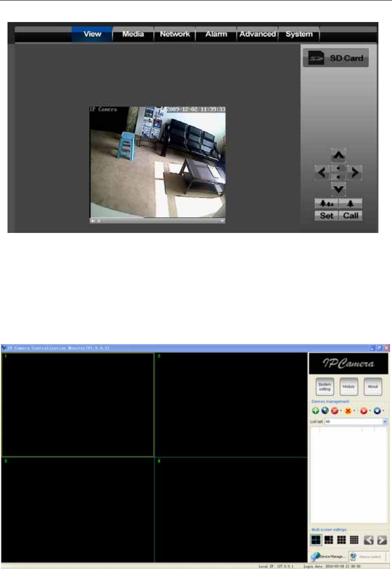Switch to the View tab
392x569 pixels.
pos(92,34)
